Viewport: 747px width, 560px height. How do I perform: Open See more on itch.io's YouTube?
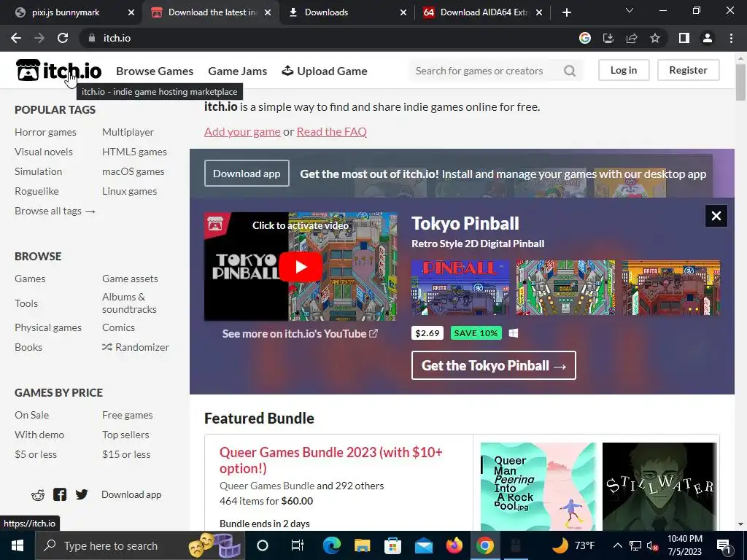click(x=300, y=334)
